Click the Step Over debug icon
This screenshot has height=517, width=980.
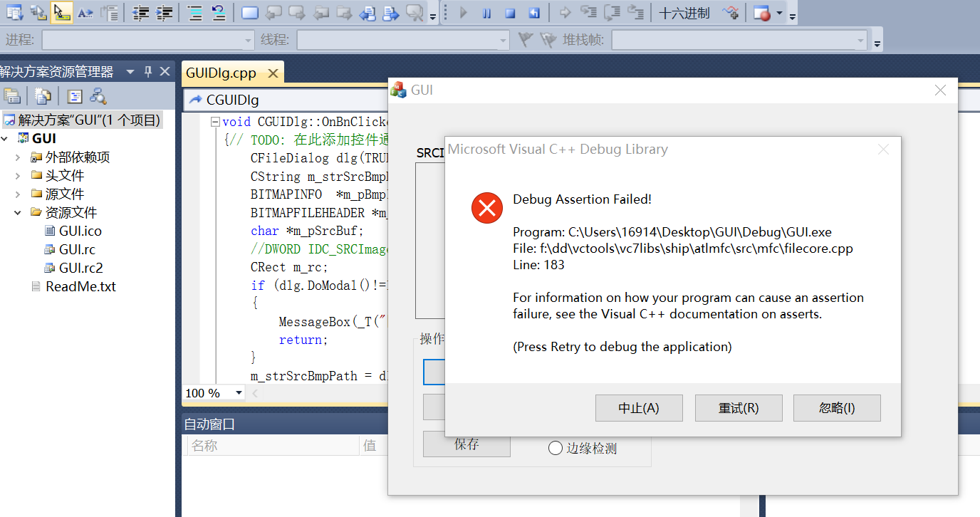point(612,13)
